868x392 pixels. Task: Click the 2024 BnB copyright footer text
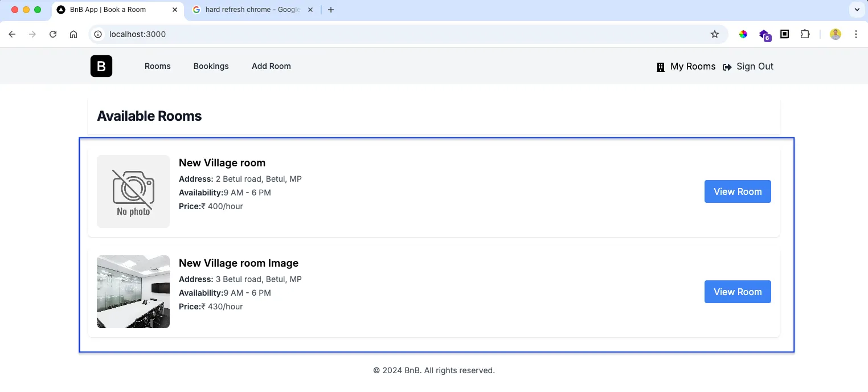[434, 370]
